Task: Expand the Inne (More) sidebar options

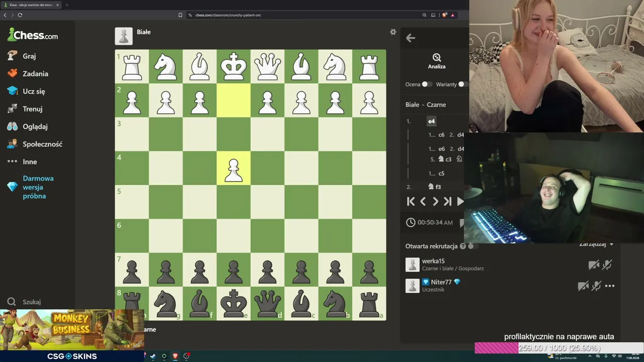Action: (23, 161)
